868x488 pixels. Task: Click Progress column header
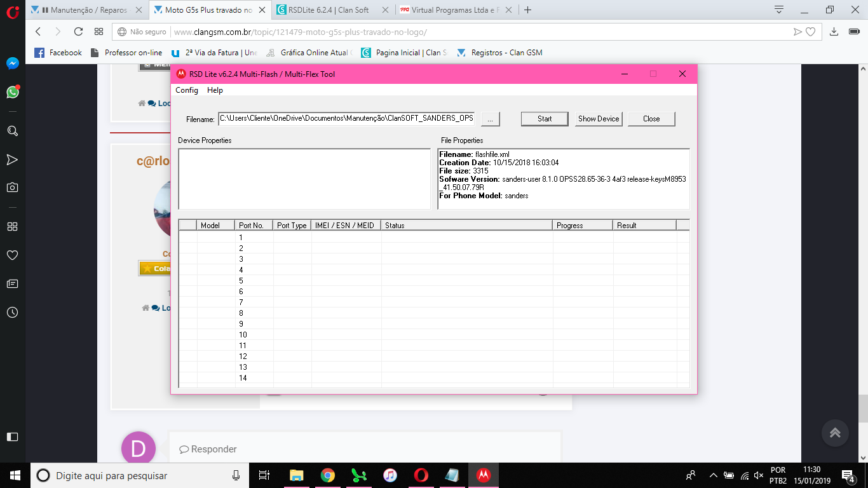pos(583,225)
